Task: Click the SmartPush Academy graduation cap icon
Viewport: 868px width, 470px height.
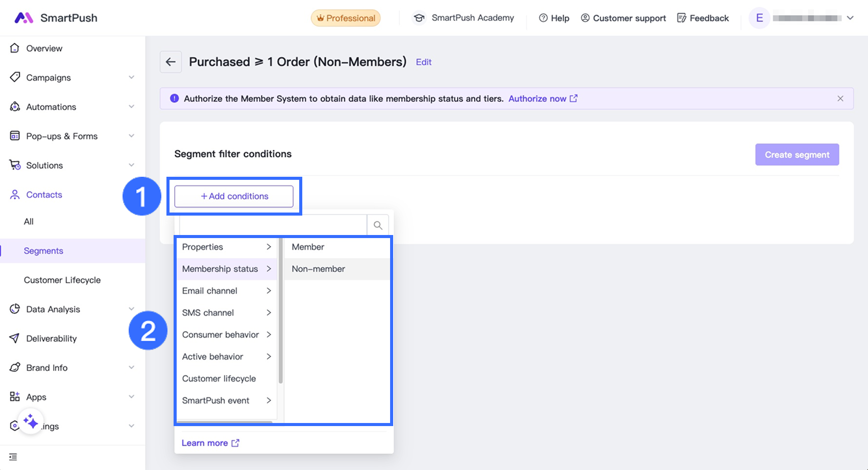Action: [x=419, y=18]
